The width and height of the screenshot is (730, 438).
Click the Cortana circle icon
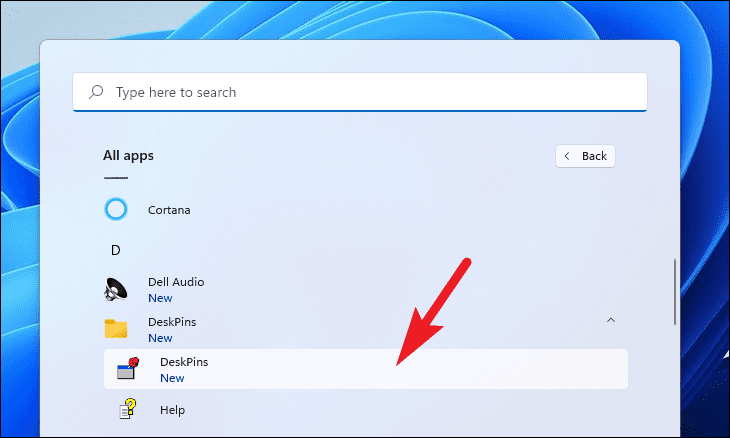click(115, 209)
